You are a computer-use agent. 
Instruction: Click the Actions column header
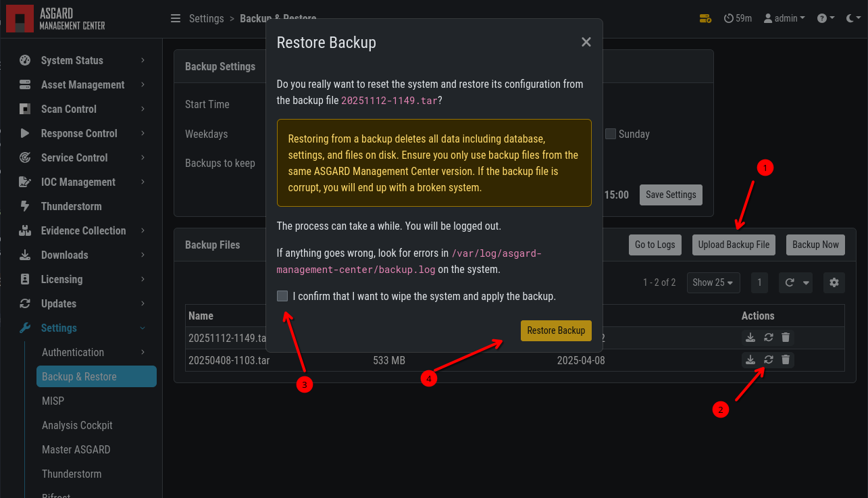click(x=758, y=316)
